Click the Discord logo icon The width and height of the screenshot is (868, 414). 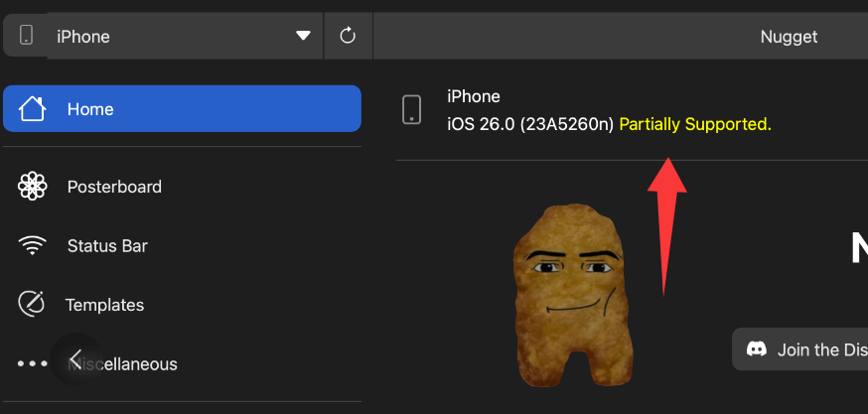[757, 348]
